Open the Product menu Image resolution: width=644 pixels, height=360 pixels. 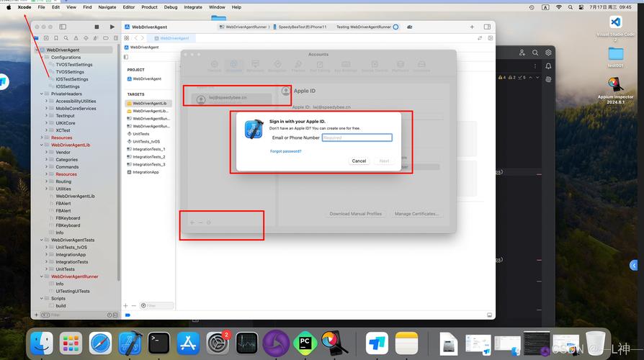click(149, 7)
